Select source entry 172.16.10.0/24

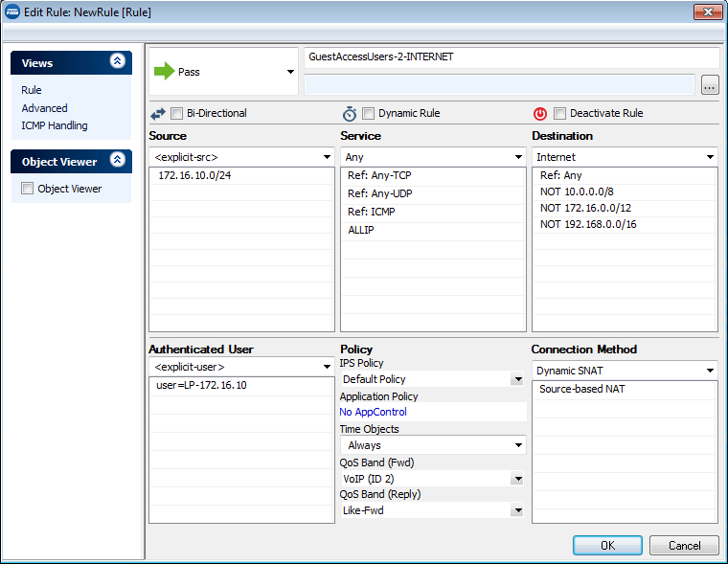241,175
